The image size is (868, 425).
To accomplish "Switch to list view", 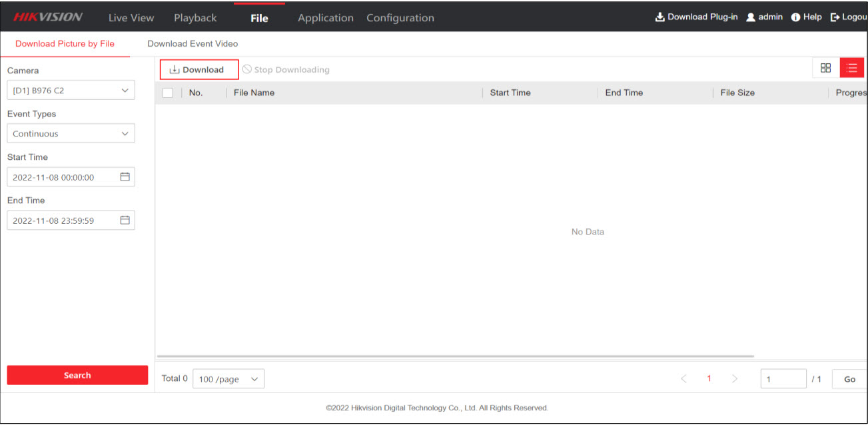I will [x=851, y=68].
